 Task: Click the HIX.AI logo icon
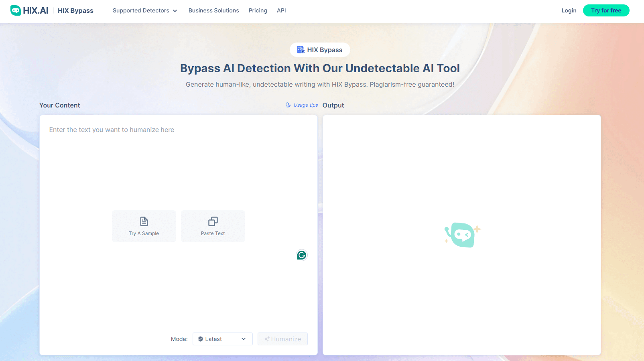pyautogui.click(x=16, y=10)
